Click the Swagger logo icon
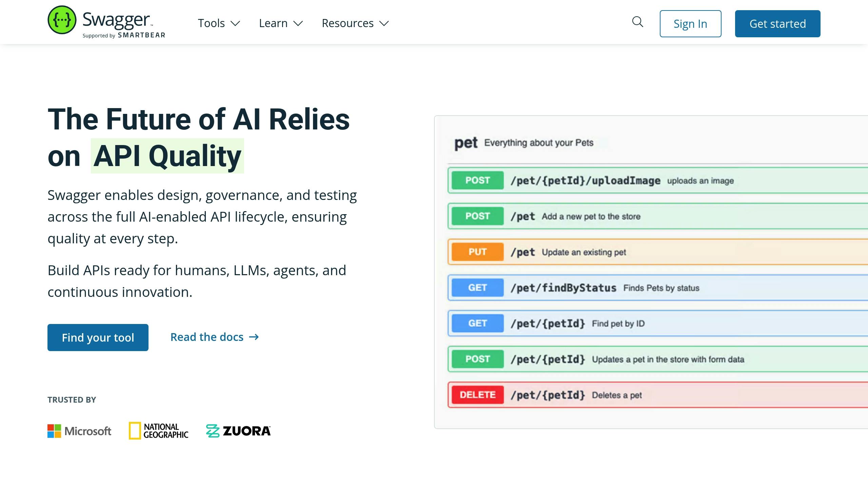868x488 pixels. pyautogui.click(x=62, y=20)
